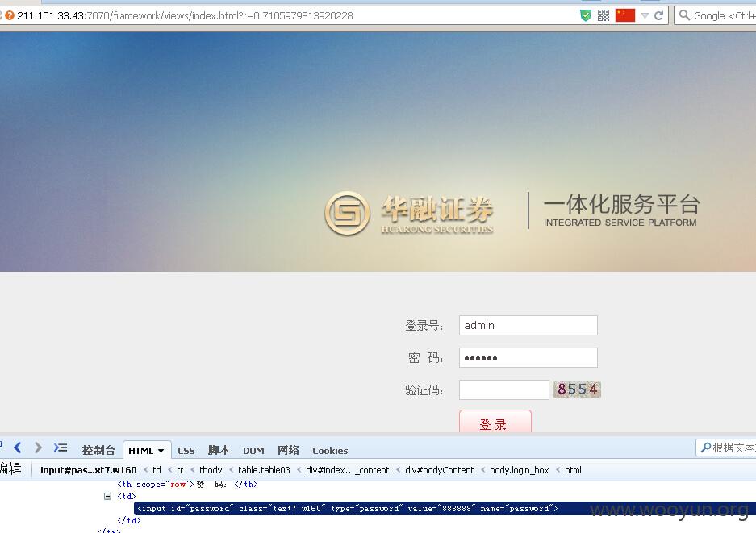Screen dimensions: 756x533
Task: Select the URL text in address bar
Action: click(185, 15)
